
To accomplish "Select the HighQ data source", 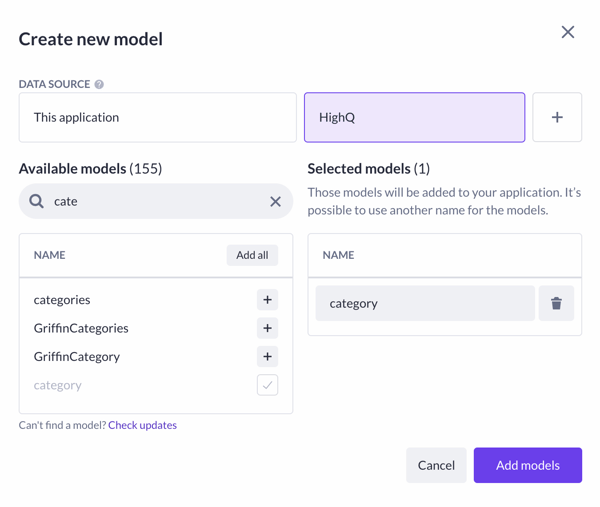I will 414,117.
